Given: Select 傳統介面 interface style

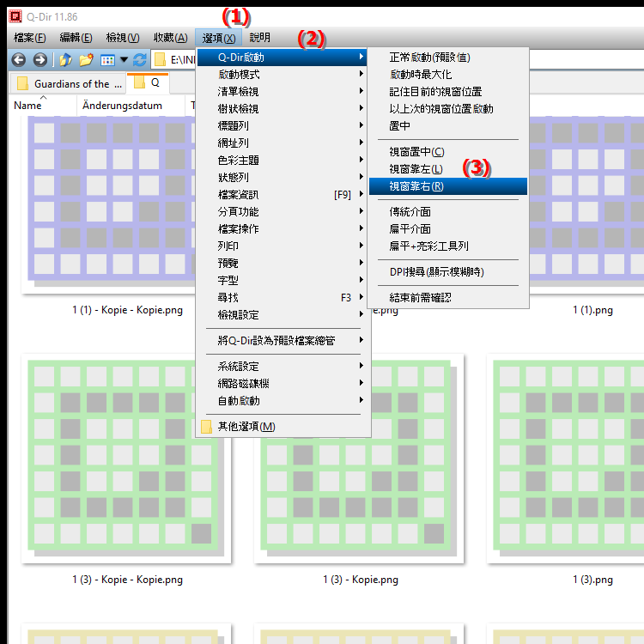Looking at the screenshot, I should (447, 212).
